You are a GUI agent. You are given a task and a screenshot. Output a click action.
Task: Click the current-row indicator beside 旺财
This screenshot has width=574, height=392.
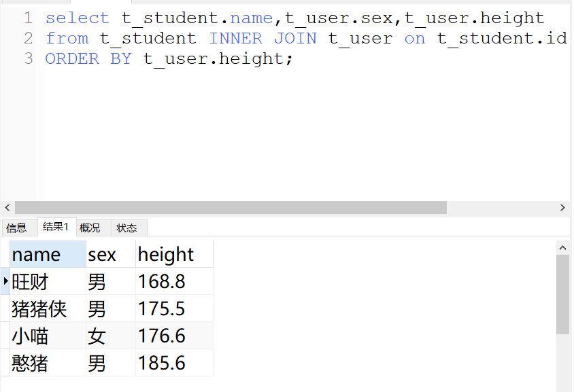(5, 281)
